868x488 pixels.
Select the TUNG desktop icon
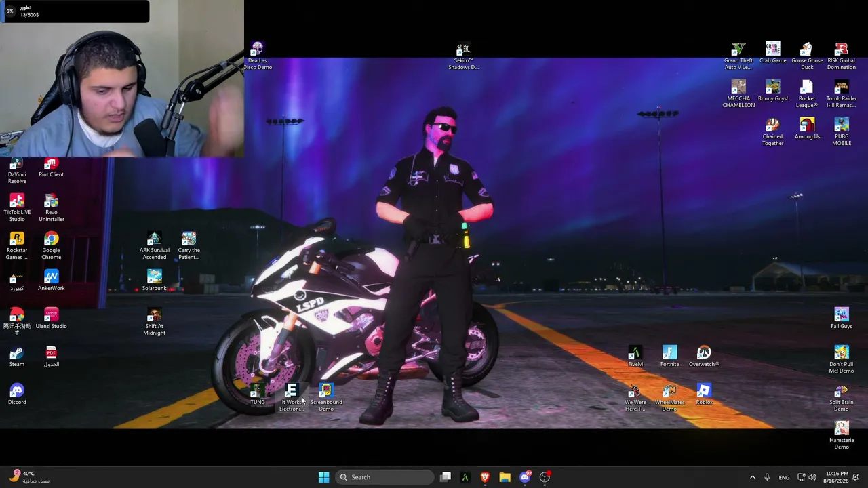click(258, 394)
